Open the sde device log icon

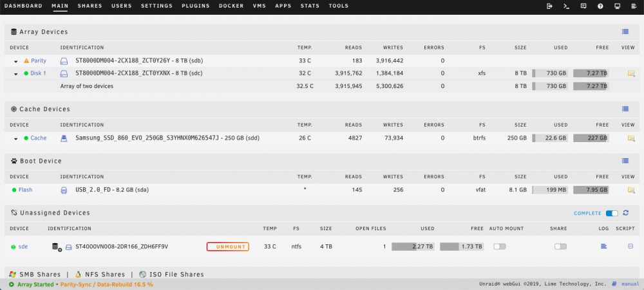point(604,246)
